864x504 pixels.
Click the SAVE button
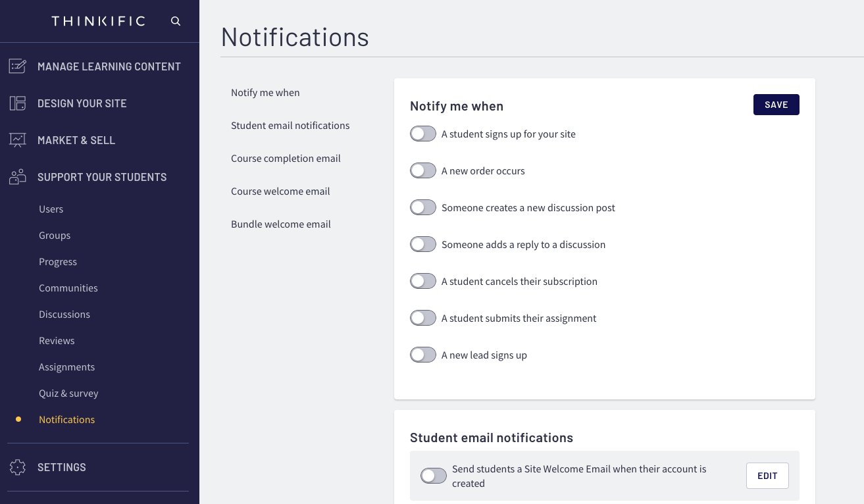[x=776, y=104]
